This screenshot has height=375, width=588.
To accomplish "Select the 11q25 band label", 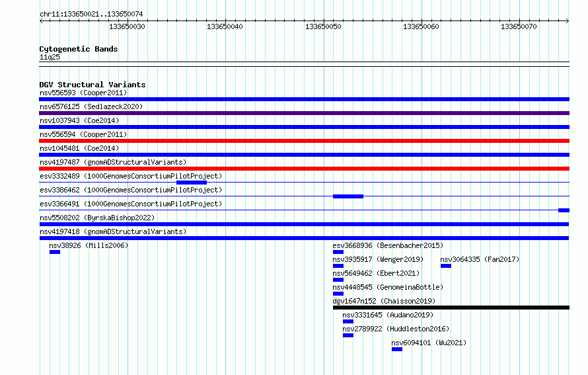I will click(x=50, y=57).
